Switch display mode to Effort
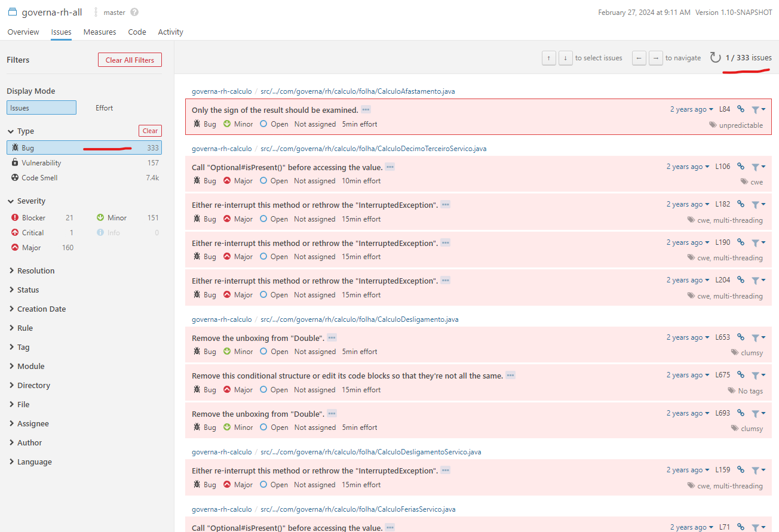Image resolution: width=779 pixels, height=532 pixels. point(104,108)
